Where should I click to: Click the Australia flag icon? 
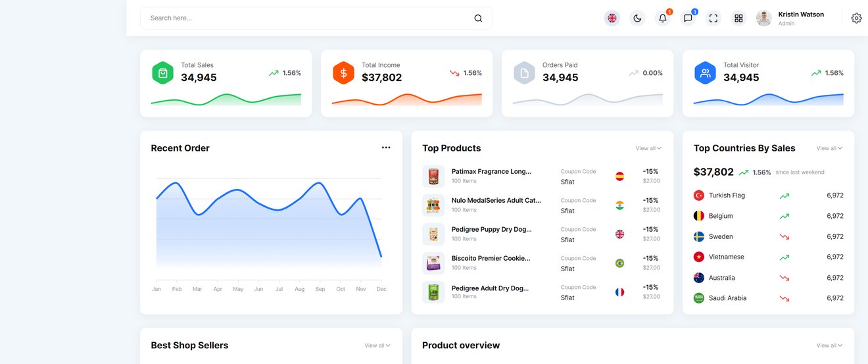[x=699, y=278]
